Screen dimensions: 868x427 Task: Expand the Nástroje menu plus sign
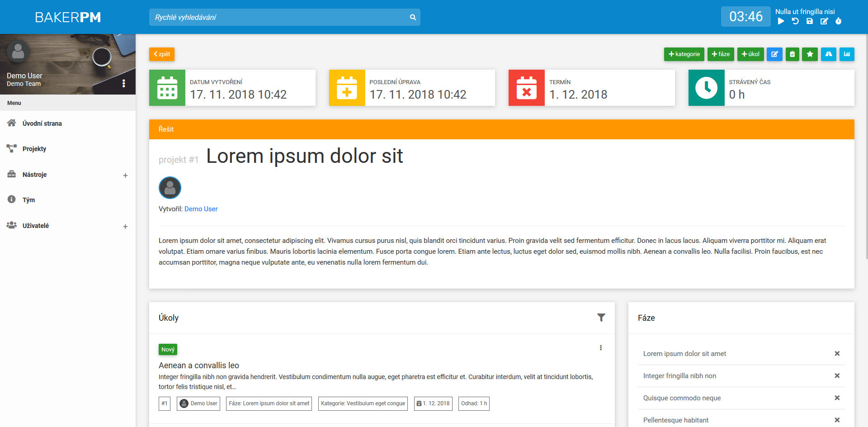click(125, 176)
